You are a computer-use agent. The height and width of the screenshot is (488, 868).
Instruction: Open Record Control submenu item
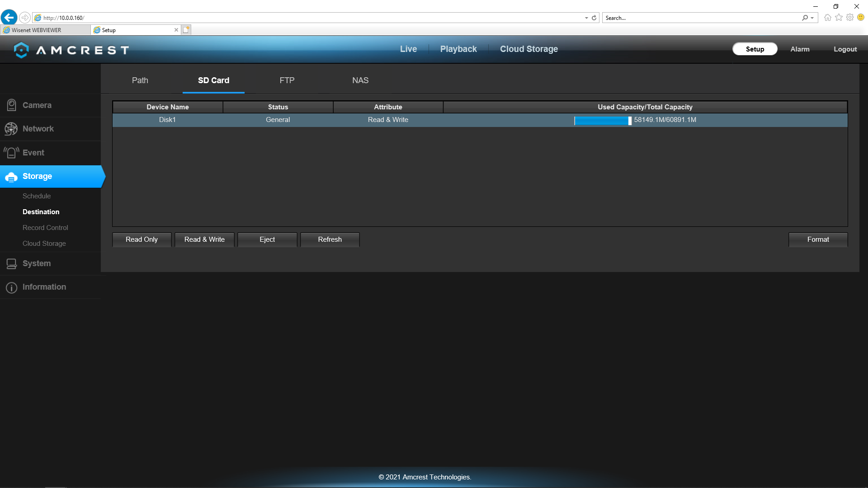[x=45, y=228]
